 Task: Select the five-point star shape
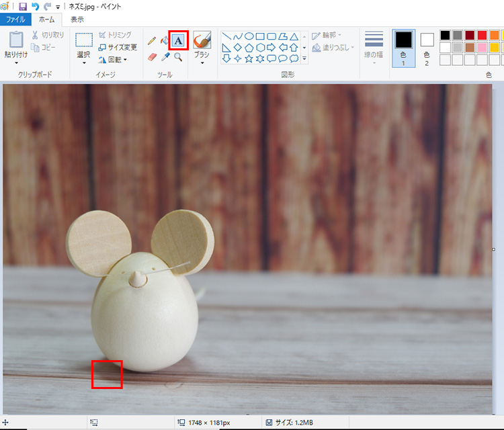pos(249,58)
